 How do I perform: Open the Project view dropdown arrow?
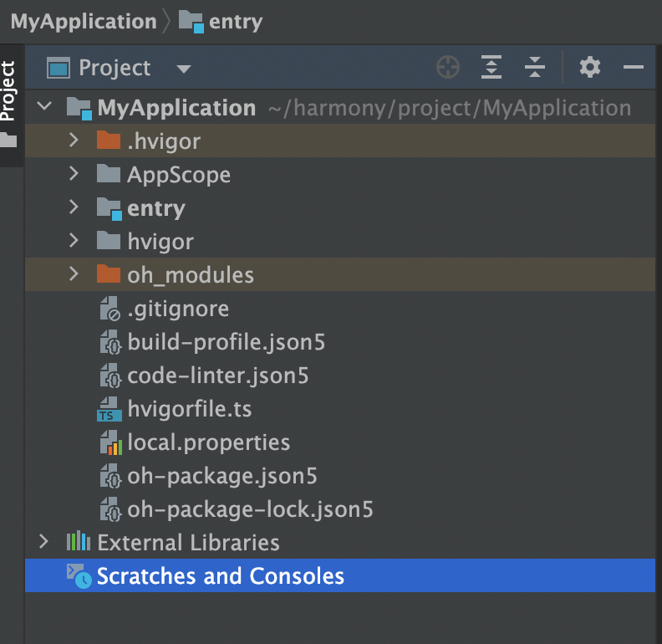point(184,69)
